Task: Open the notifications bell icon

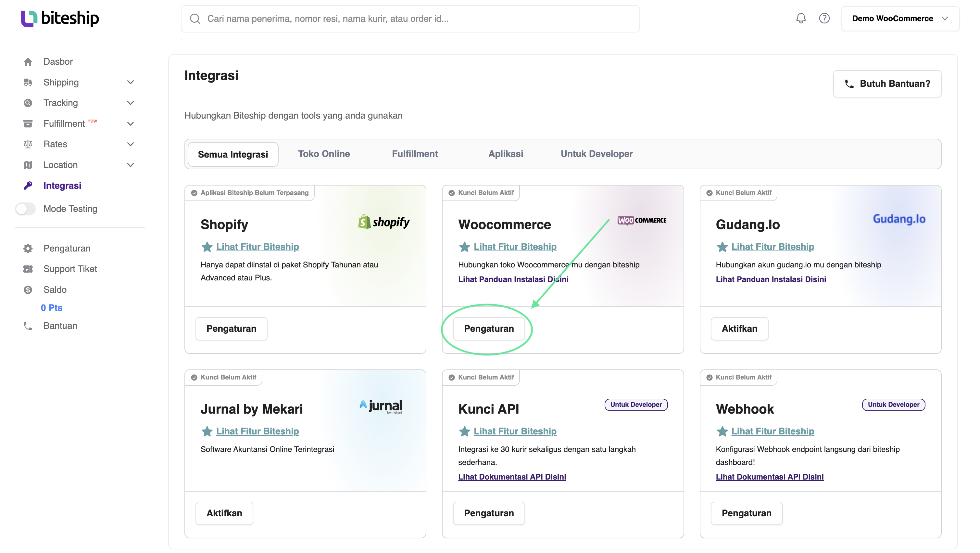Action: tap(801, 18)
